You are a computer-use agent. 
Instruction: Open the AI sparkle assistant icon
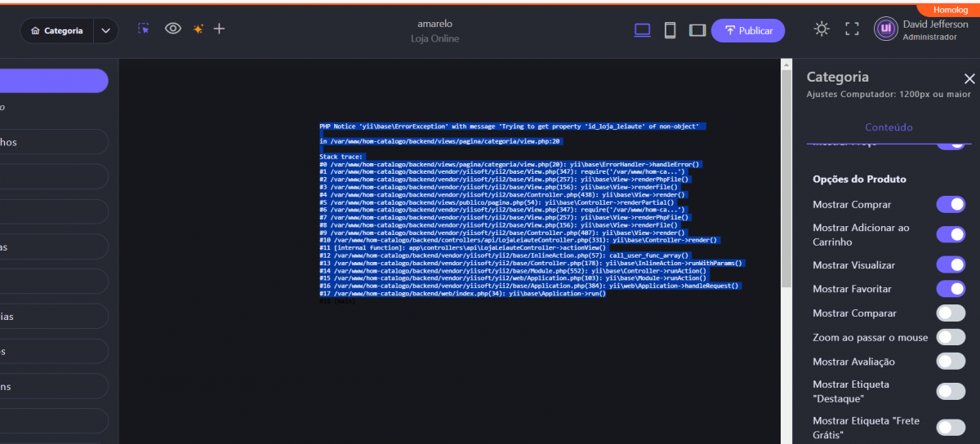[198, 29]
